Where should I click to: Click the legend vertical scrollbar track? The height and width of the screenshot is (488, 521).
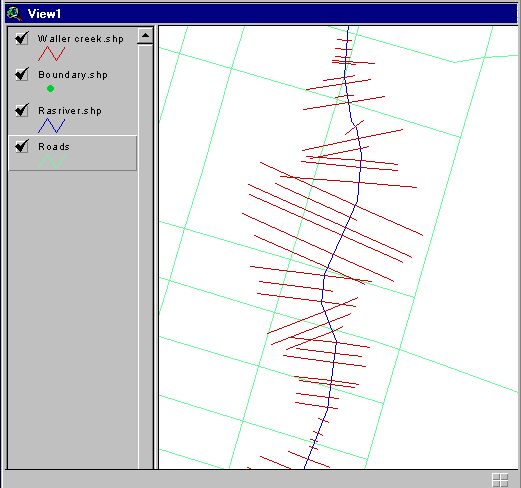pos(145,257)
